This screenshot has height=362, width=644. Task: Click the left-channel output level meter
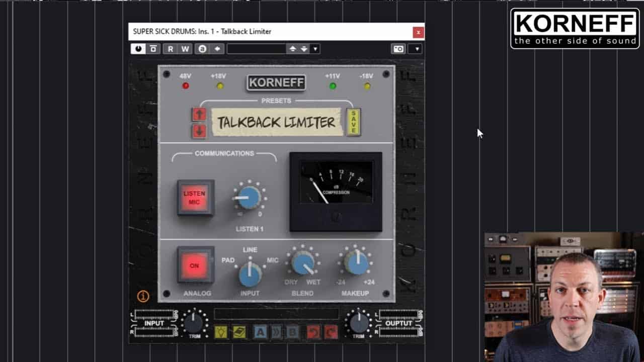click(x=398, y=314)
